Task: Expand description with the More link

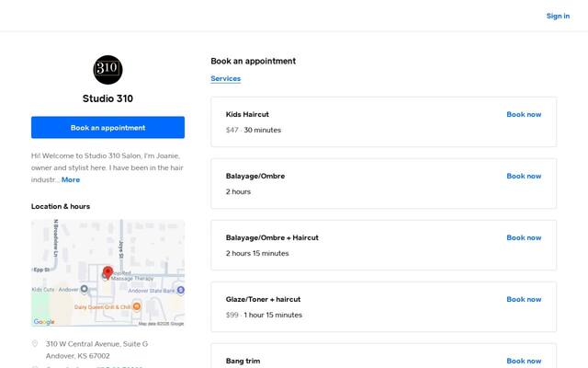Action: point(71,179)
